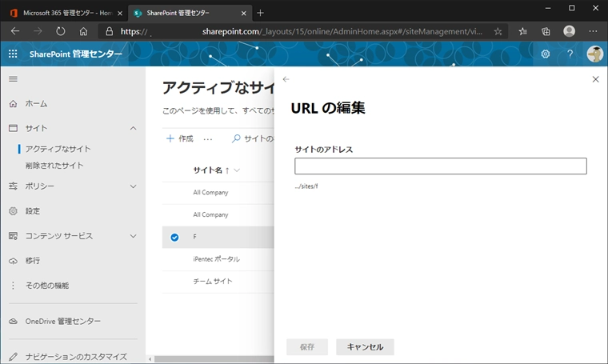Open a new browser tab
Viewport: 608px width, 364px height.
pyautogui.click(x=260, y=13)
